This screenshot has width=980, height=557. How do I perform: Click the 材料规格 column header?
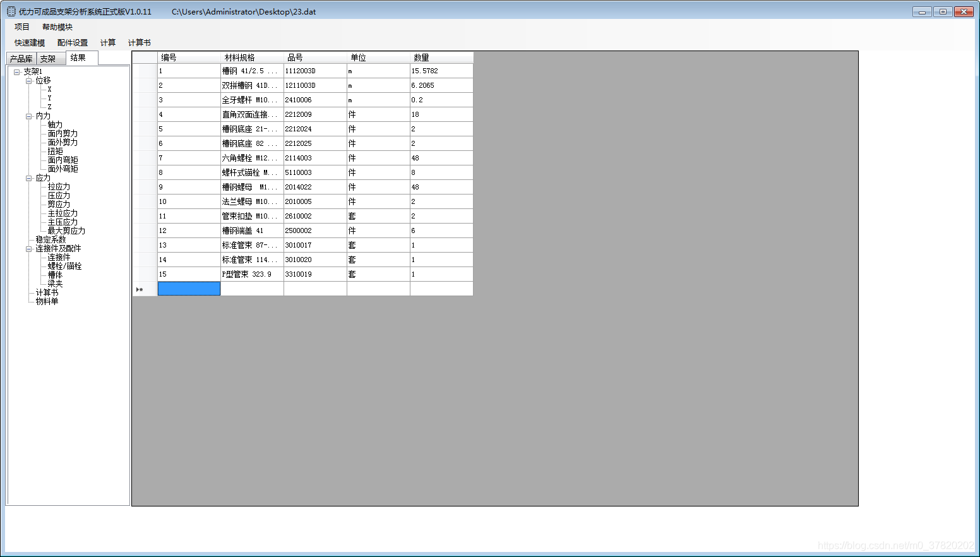tap(252, 57)
